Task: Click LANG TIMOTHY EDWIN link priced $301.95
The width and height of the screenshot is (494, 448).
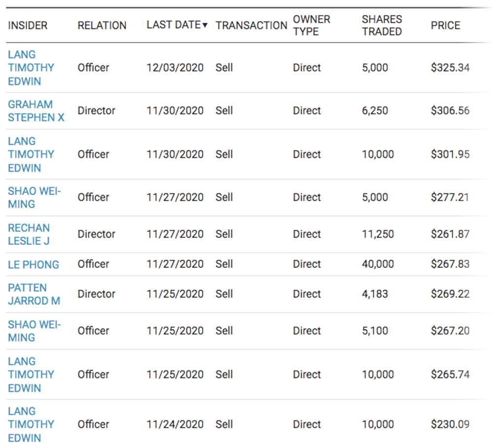Action: click(x=31, y=154)
